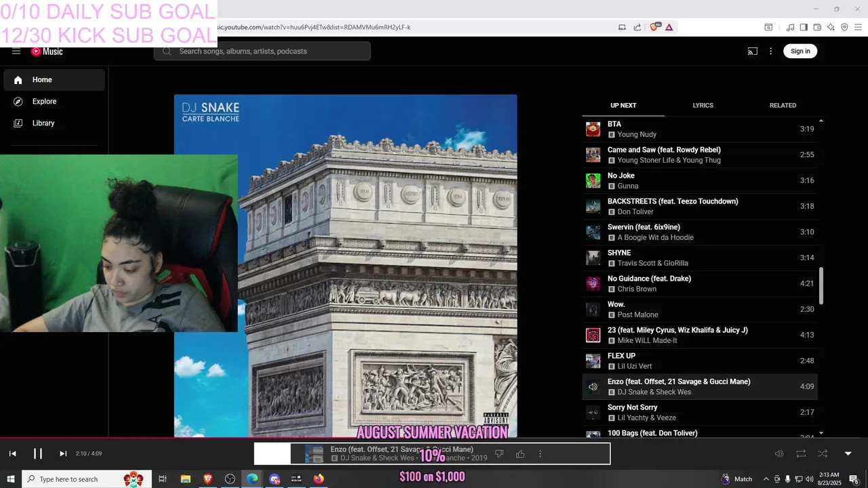
Task: Open more actions menu in player bar
Action: point(540,454)
